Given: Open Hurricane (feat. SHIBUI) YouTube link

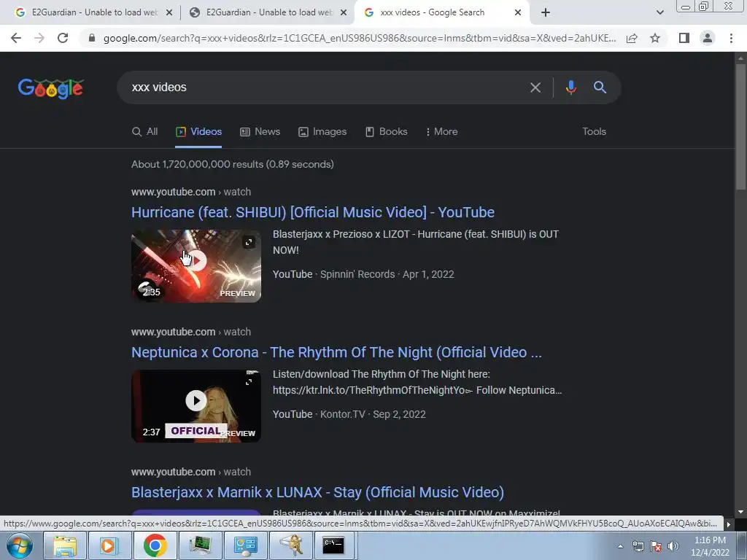Looking at the screenshot, I should 312,212.
